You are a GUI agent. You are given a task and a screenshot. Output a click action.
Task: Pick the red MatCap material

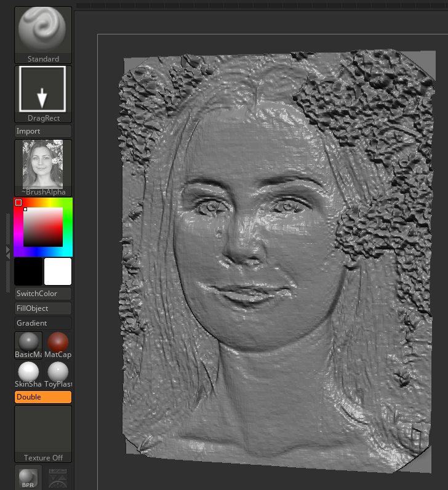click(x=58, y=343)
